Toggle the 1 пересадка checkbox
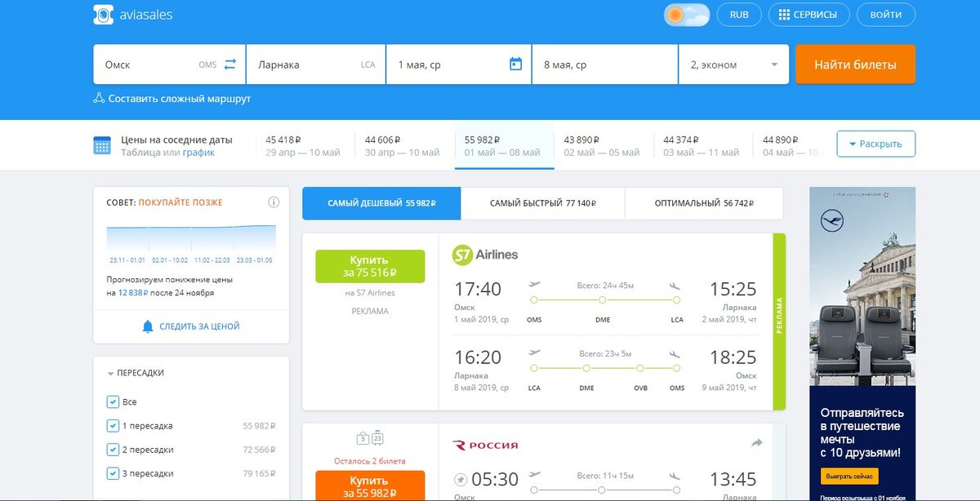The height and width of the screenshot is (501, 980). [113, 425]
